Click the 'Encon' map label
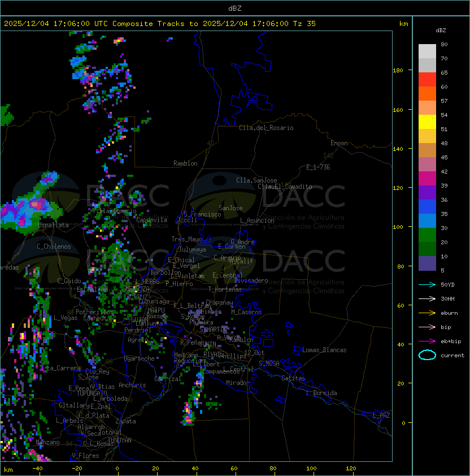 339,143
